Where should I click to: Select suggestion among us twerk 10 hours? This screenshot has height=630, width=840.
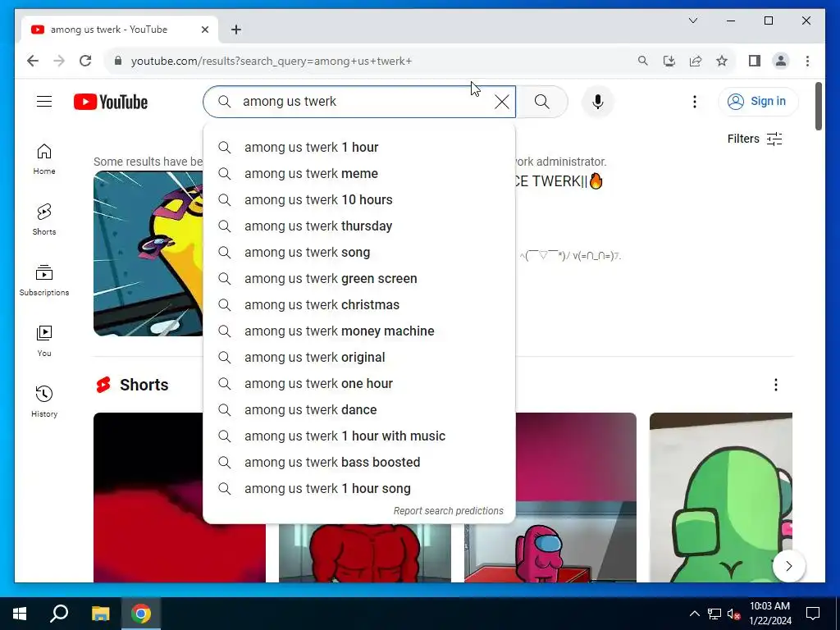(359, 200)
